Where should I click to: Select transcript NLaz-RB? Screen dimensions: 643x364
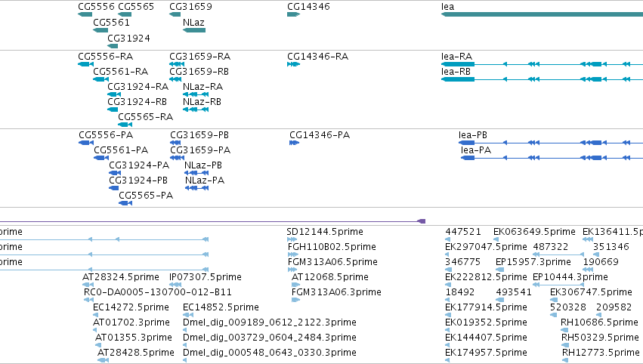pyautogui.click(x=202, y=102)
